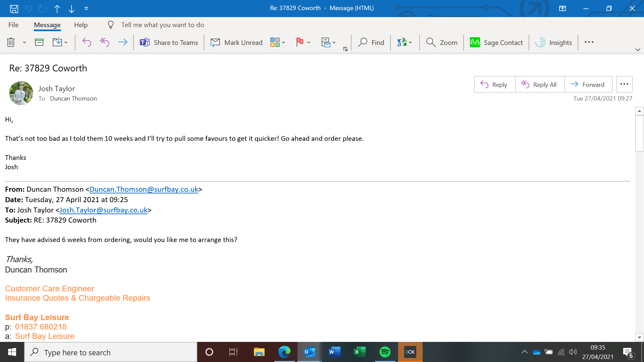Click the Sage Contact icon

(475, 43)
